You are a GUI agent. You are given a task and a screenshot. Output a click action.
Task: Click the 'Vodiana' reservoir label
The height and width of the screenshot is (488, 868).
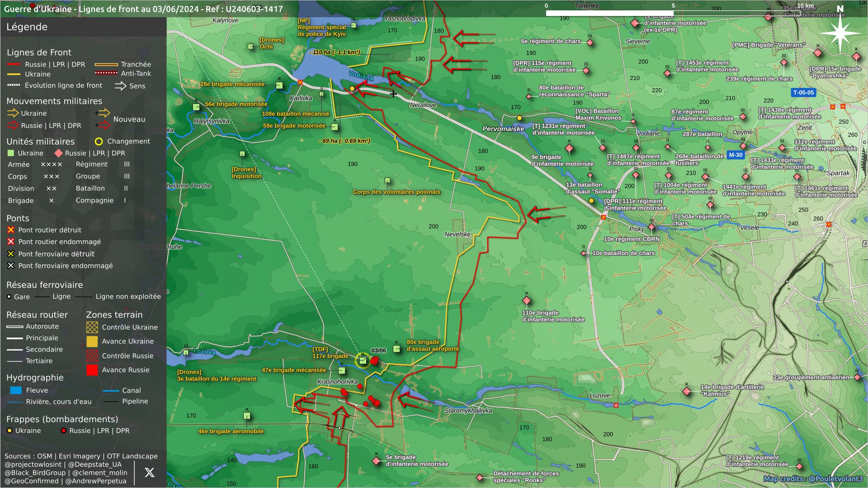[361, 76]
